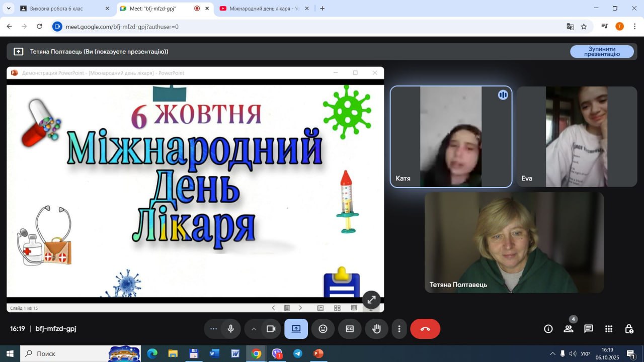Image resolution: width=644 pixels, height=362 pixels.
Task: Turn off the camera in Meet
Action: point(271,329)
